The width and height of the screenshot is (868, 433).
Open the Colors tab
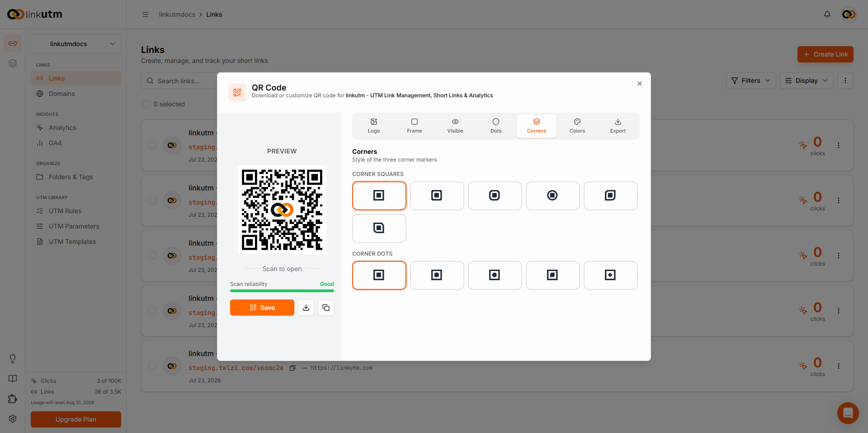coord(577,126)
